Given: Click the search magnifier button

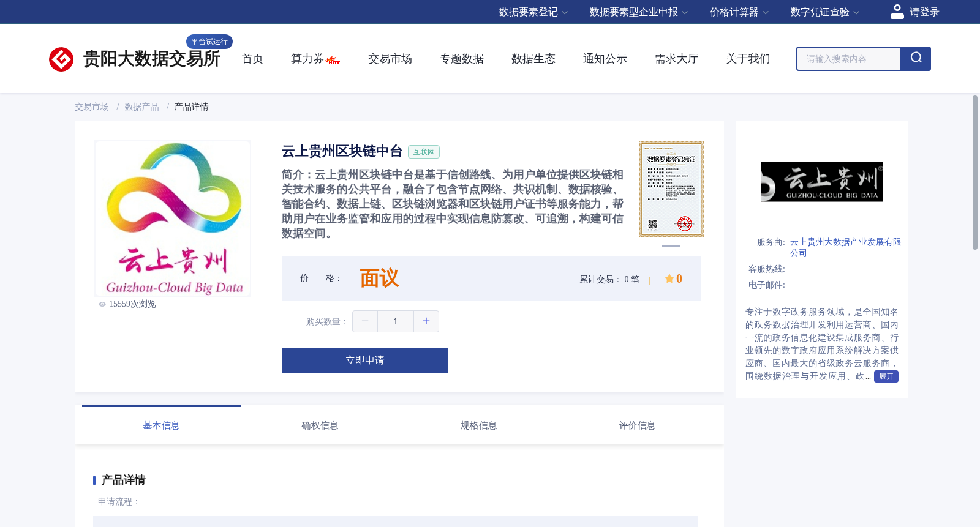Looking at the screenshot, I should click(916, 59).
